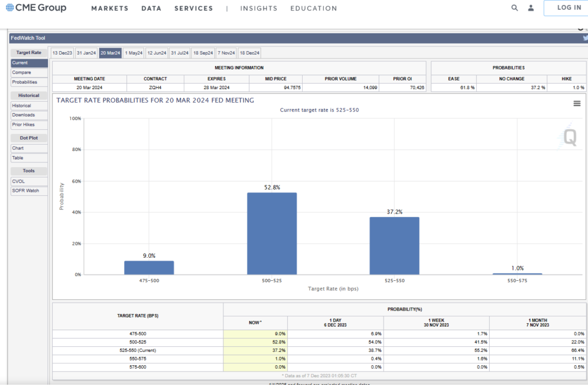Click the CME Group globe logo
Image resolution: width=588 pixels, height=387 pixels.
(x=9, y=8)
